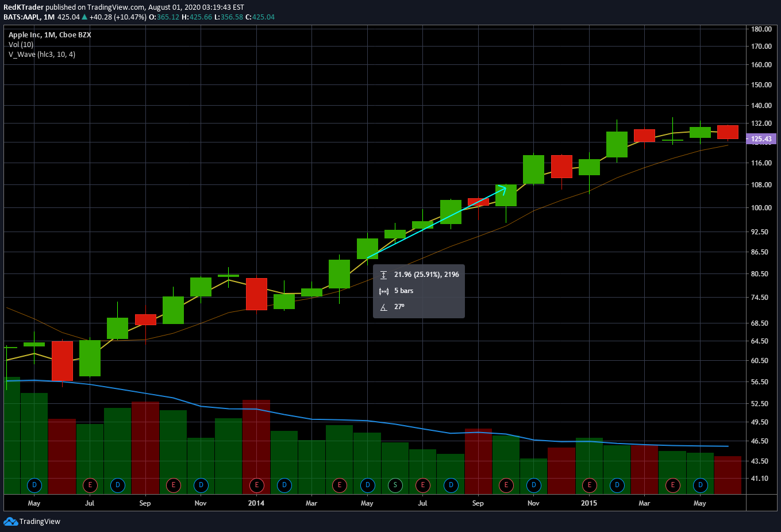This screenshot has height=532, width=781.
Task: Click the 2015 label on the time axis
Action: tap(589, 503)
